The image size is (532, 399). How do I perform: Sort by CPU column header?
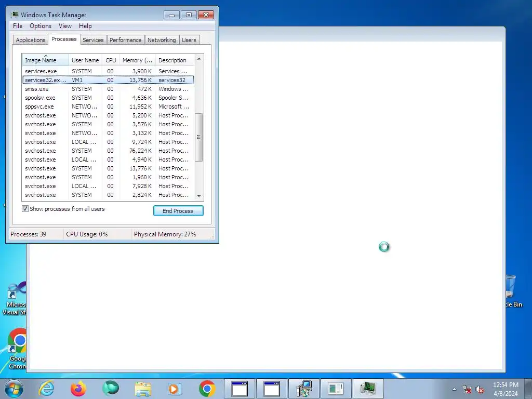pyautogui.click(x=111, y=60)
